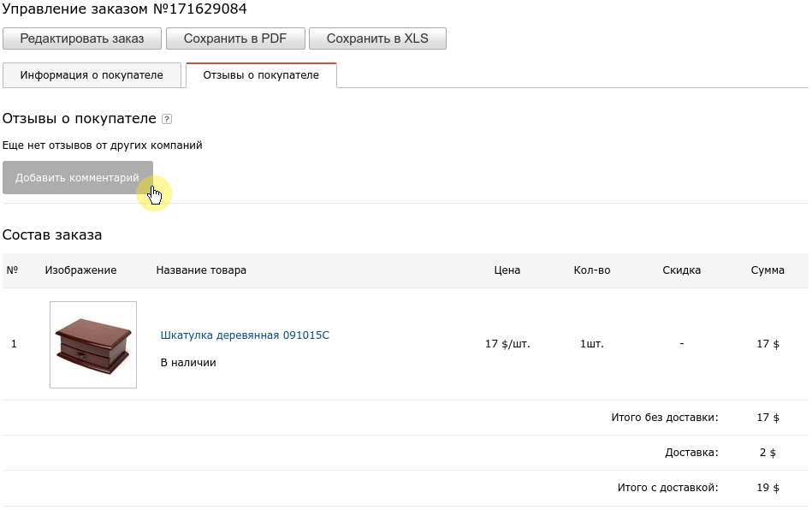The image size is (812, 510).
Task: Click the help icon beside Отзывы о покупателе
Action: click(x=167, y=120)
